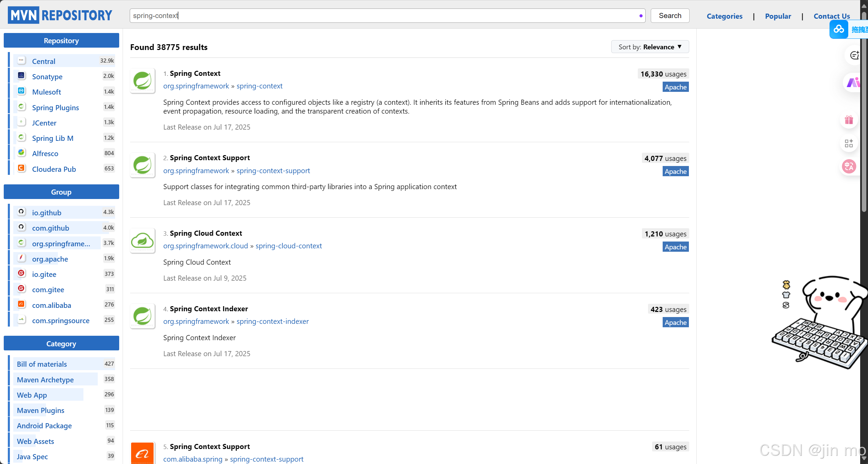The width and height of the screenshot is (868, 464).
Task: Open org.springframework group in result 1
Action: coord(196,86)
